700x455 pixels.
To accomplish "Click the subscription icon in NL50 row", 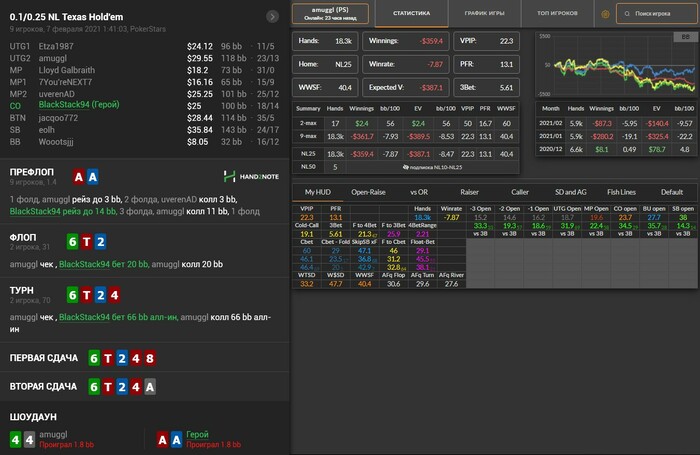I will tap(405, 167).
